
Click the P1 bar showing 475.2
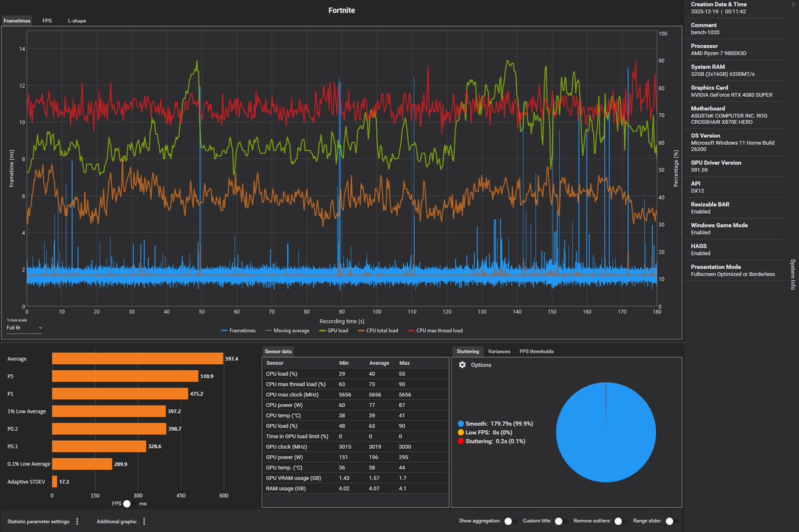[120, 394]
